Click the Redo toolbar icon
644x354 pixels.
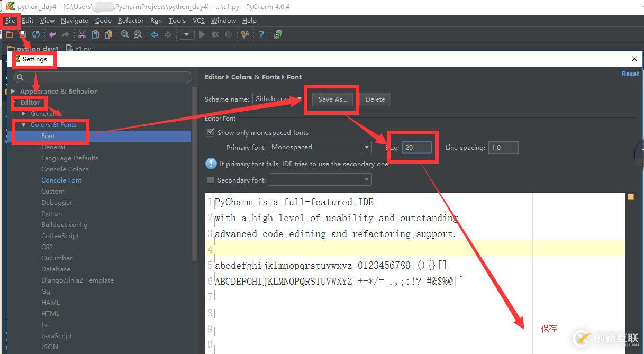coord(65,34)
